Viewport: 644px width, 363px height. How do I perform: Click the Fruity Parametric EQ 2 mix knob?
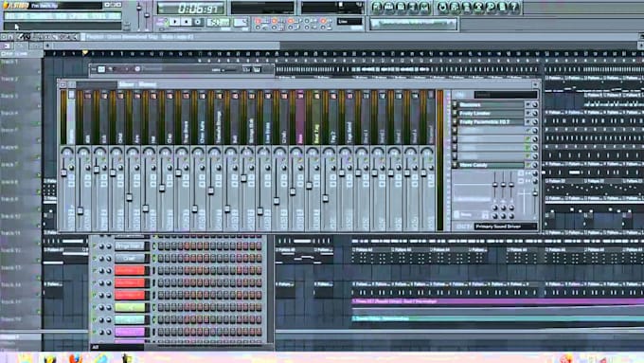point(535,122)
